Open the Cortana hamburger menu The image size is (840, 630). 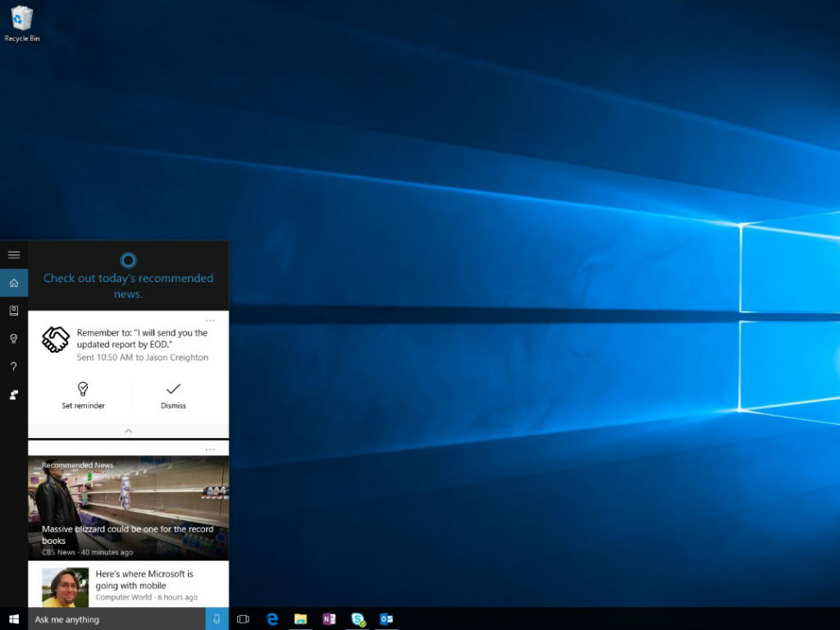coord(14,255)
